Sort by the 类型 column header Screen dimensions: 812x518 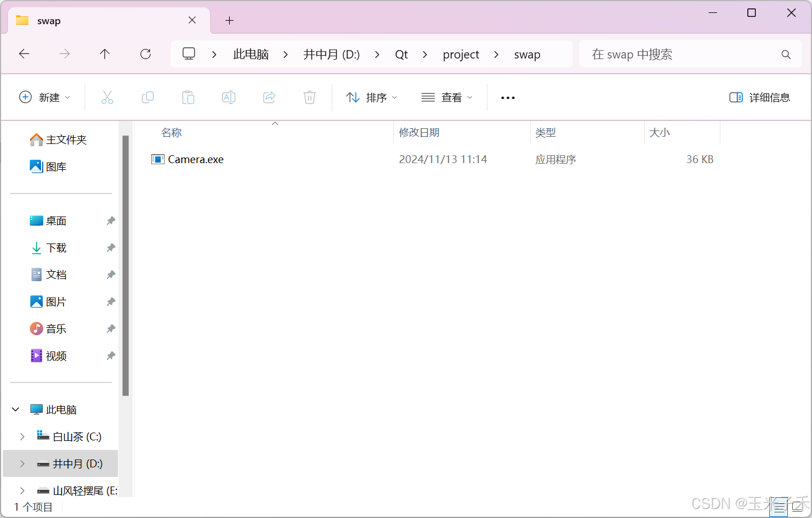[x=546, y=133]
